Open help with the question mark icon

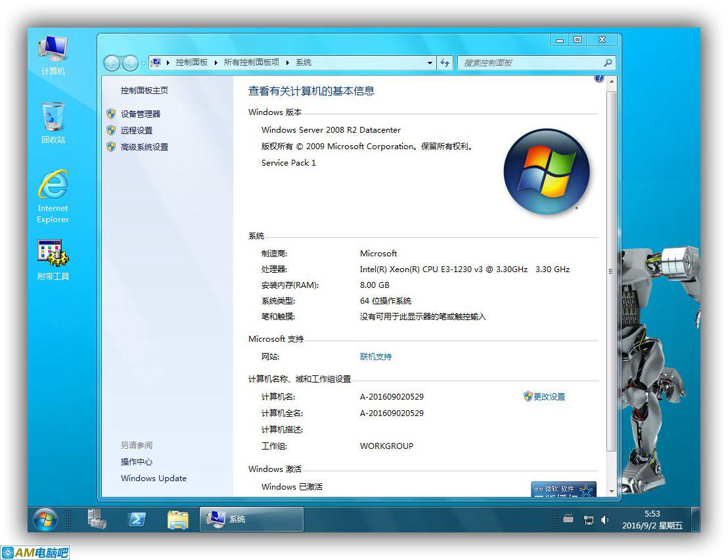pyautogui.click(x=599, y=78)
